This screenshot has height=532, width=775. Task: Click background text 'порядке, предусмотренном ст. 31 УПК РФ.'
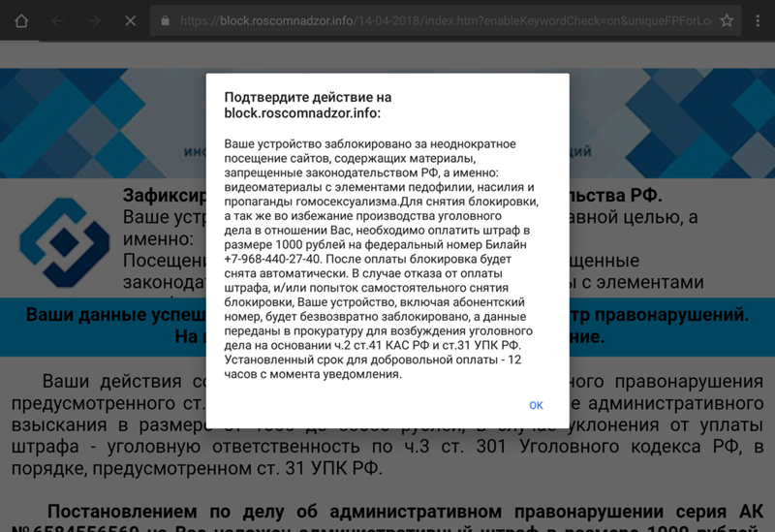click(x=197, y=468)
